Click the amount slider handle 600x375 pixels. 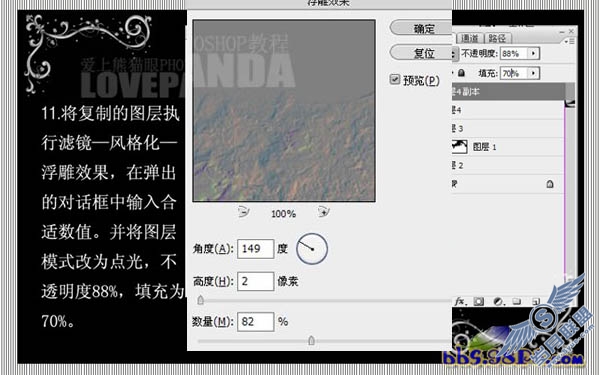311,340
